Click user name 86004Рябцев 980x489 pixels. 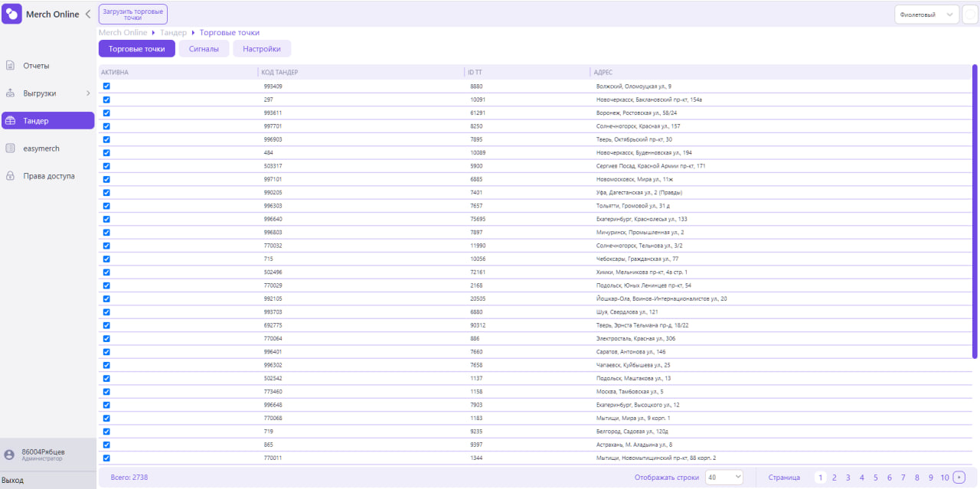(44, 452)
